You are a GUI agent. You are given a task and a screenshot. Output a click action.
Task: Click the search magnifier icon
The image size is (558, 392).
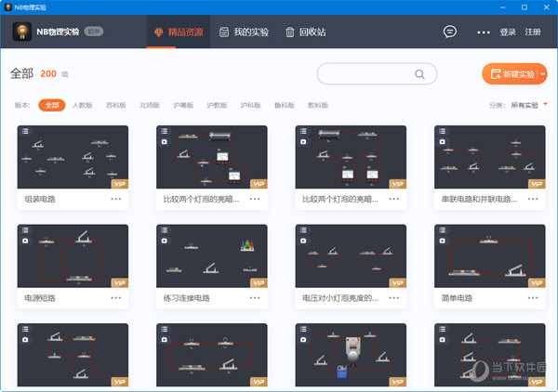pyautogui.click(x=420, y=74)
